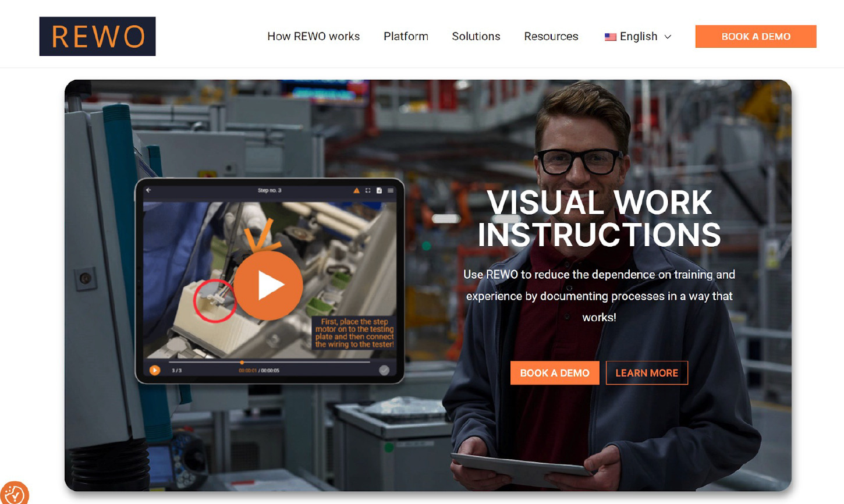Click the 00:00:05 video duration text

point(270,370)
